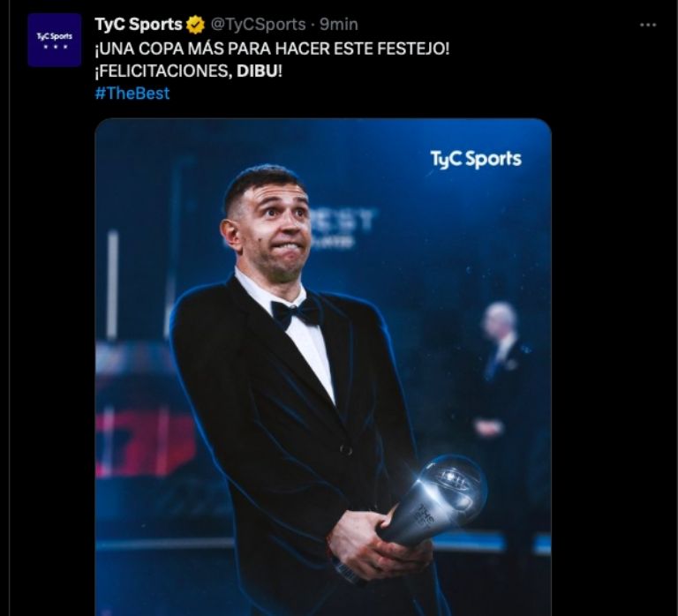Click the bold DIBU text
This screenshot has width=678, height=616.
click(256, 71)
